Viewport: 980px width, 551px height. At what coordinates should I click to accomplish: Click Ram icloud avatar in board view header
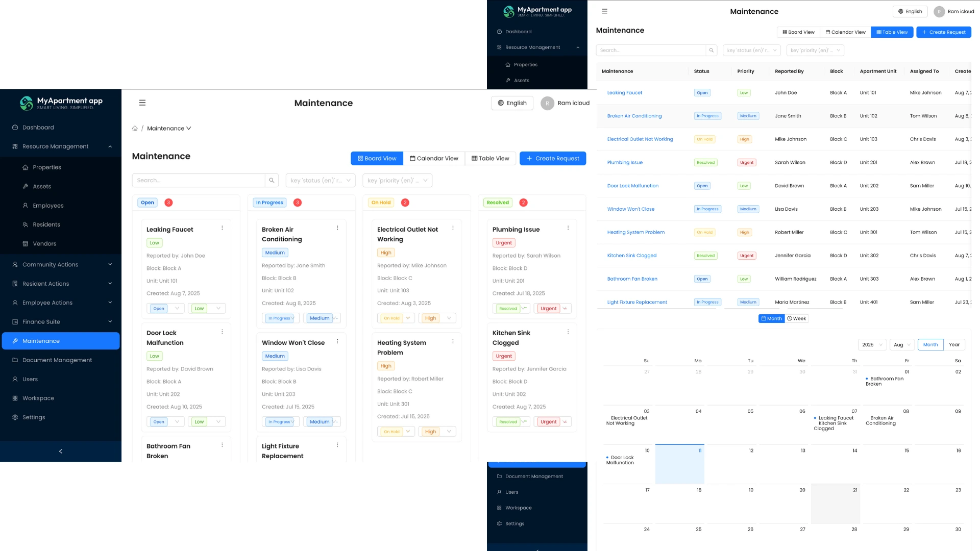(x=547, y=103)
